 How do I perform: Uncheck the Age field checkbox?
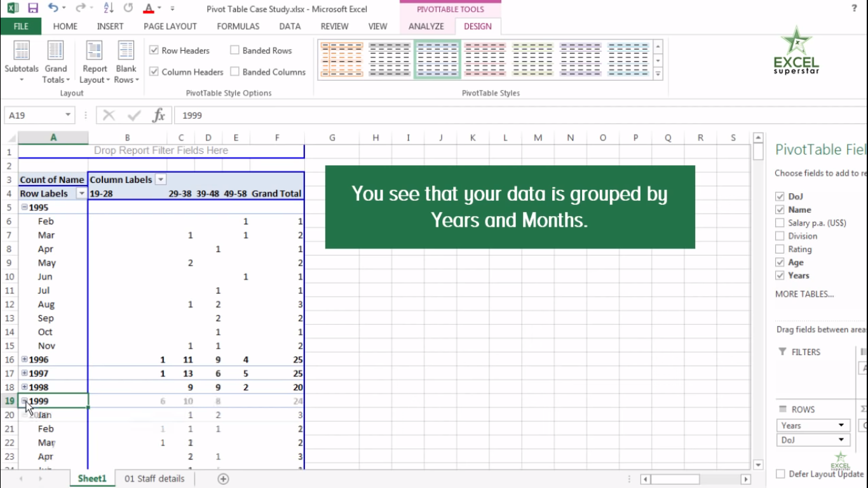pos(780,262)
